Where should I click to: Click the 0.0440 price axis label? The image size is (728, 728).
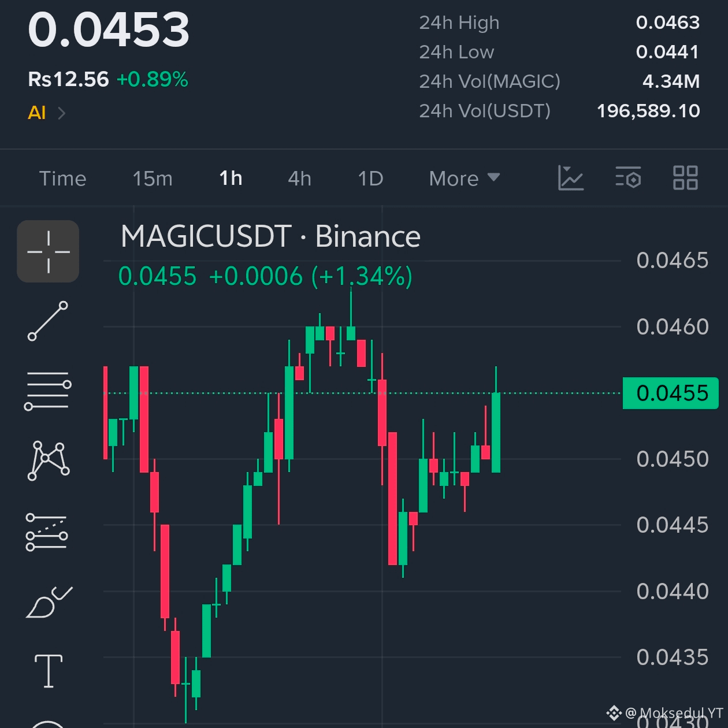[x=673, y=592]
